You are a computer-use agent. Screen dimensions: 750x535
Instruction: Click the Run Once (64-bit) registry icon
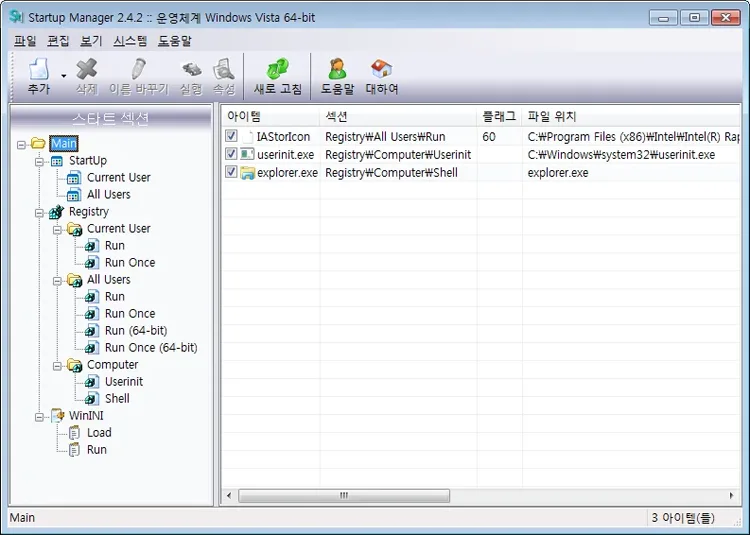click(x=92, y=348)
